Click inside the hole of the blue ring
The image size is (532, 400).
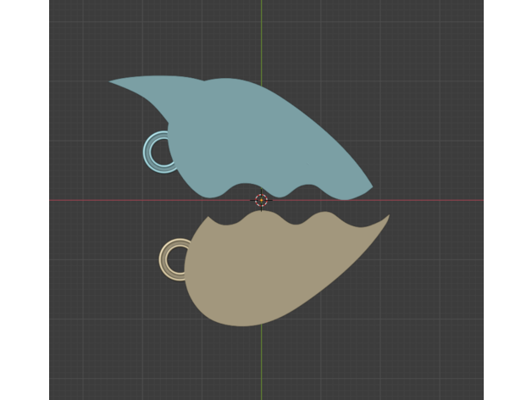pos(161,152)
